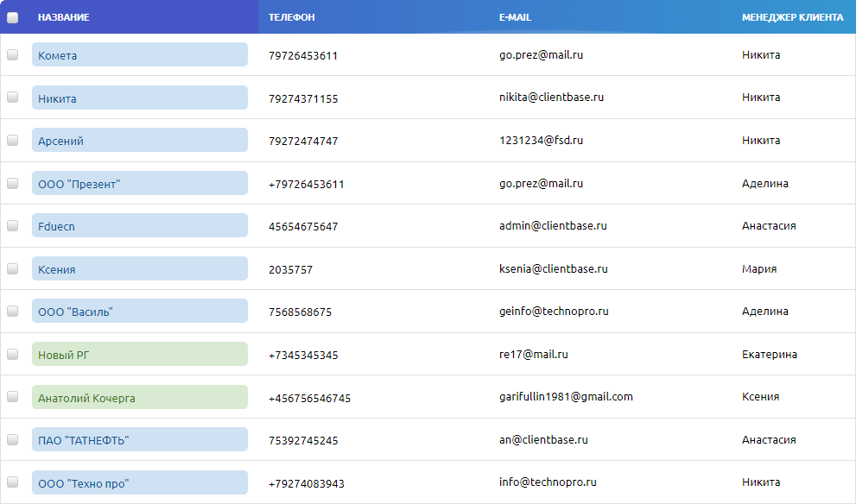Click phone number 79274371155
The height and width of the screenshot is (504, 856).
(303, 98)
